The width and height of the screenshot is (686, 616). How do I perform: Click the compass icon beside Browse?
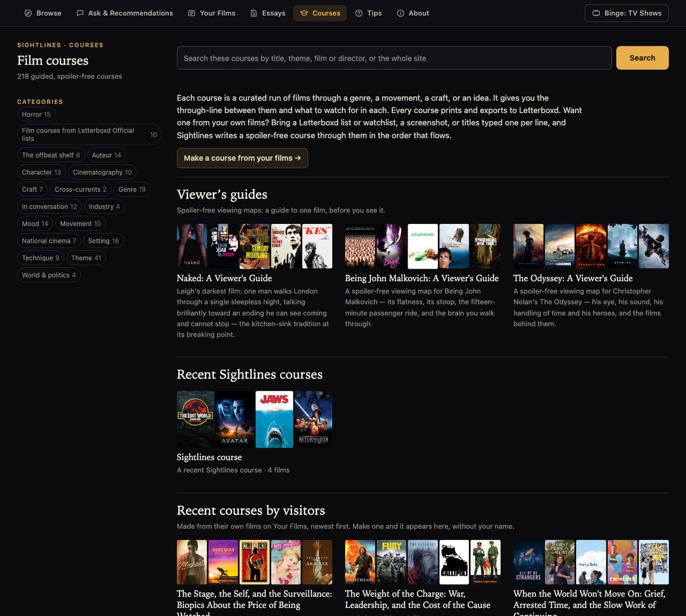pyautogui.click(x=28, y=13)
